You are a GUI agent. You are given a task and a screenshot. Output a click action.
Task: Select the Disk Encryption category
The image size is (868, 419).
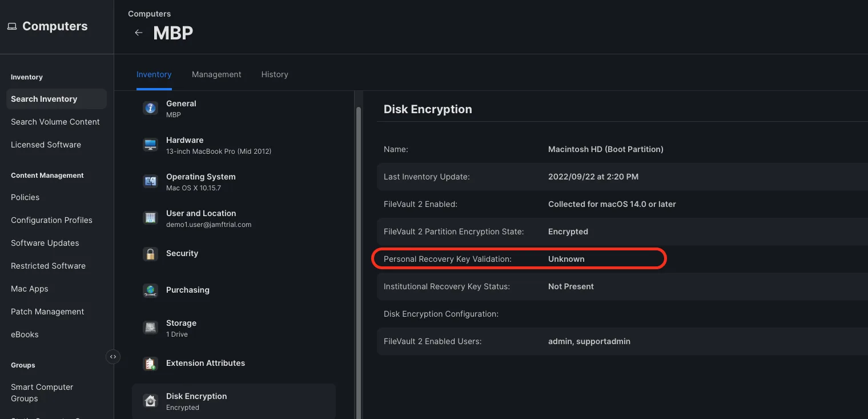234,401
